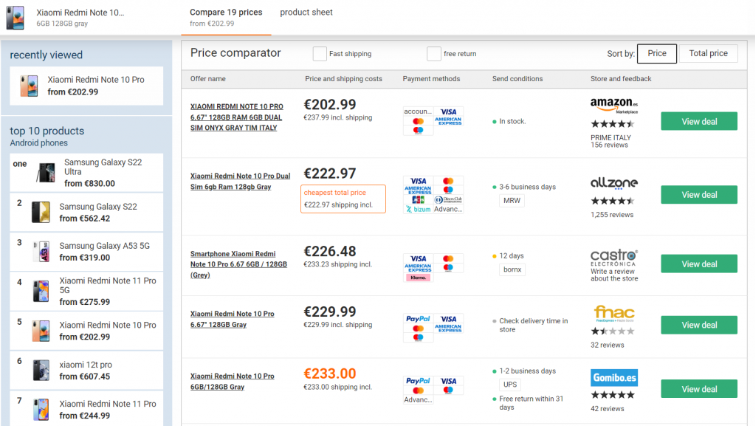Select Samsung Galaxy S22 Ultra from top products
This screenshot has height=426, width=755.
tap(87, 173)
